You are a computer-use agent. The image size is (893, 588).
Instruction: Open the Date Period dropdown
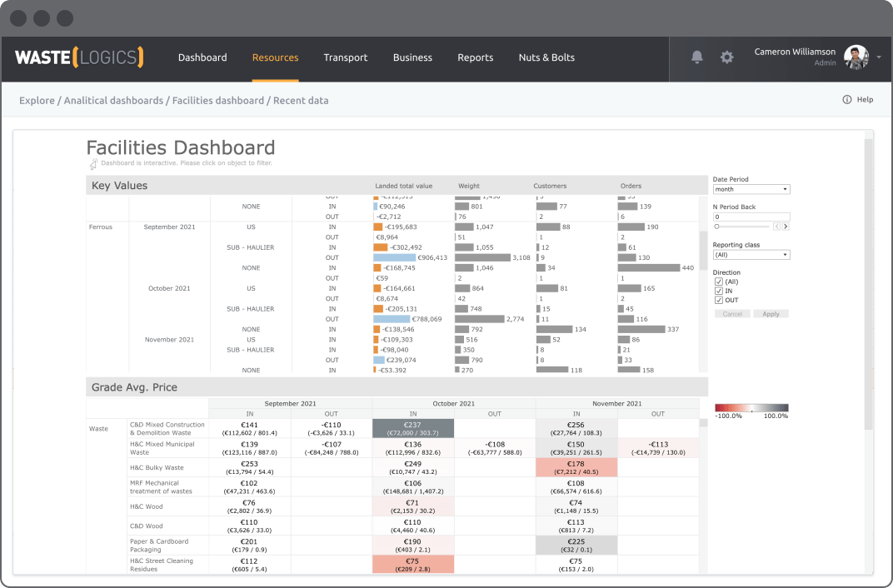[751, 190]
